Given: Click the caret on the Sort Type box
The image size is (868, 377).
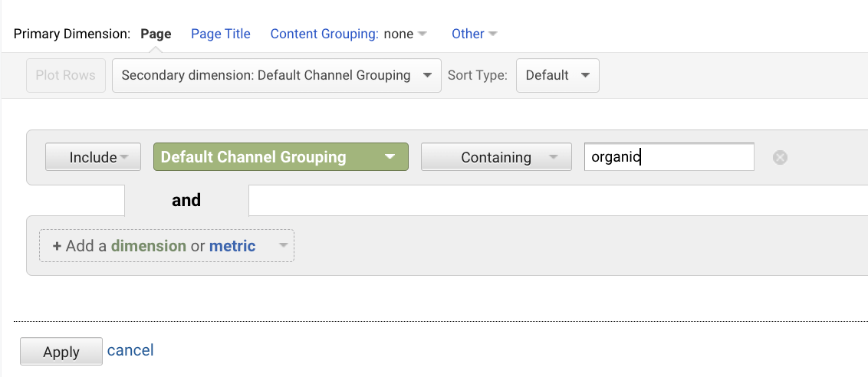Looking at the screenshot, I should [x=585, y=75].
